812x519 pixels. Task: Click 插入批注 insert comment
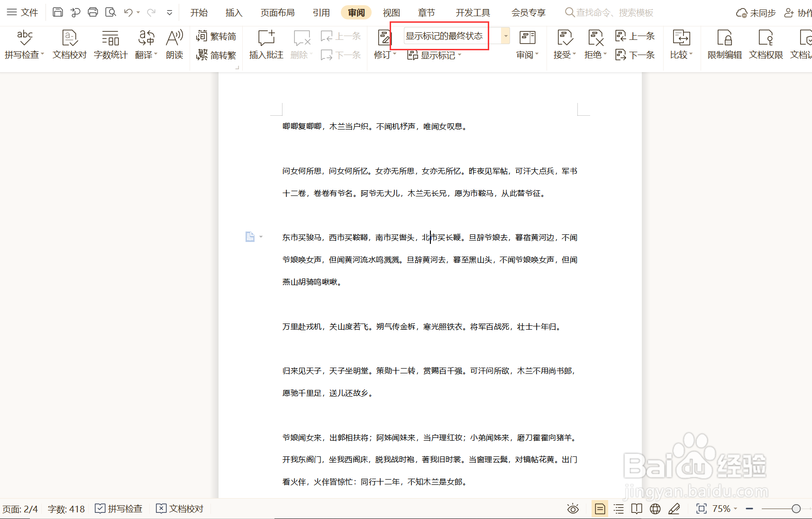pyautogui.click(x=266, y=45)
